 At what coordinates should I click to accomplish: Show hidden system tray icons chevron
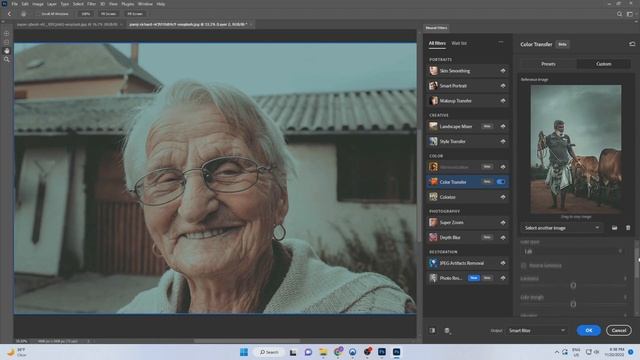tap(556, 352)
